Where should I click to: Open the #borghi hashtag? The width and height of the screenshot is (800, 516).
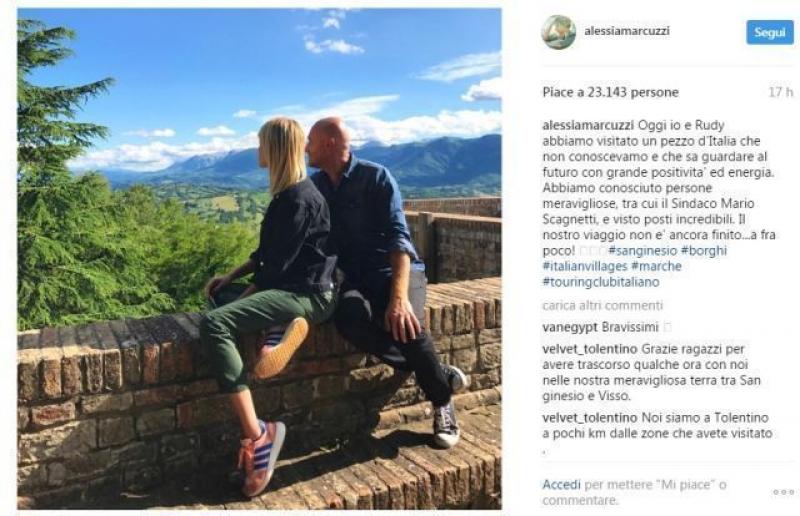tap(704, 251)
